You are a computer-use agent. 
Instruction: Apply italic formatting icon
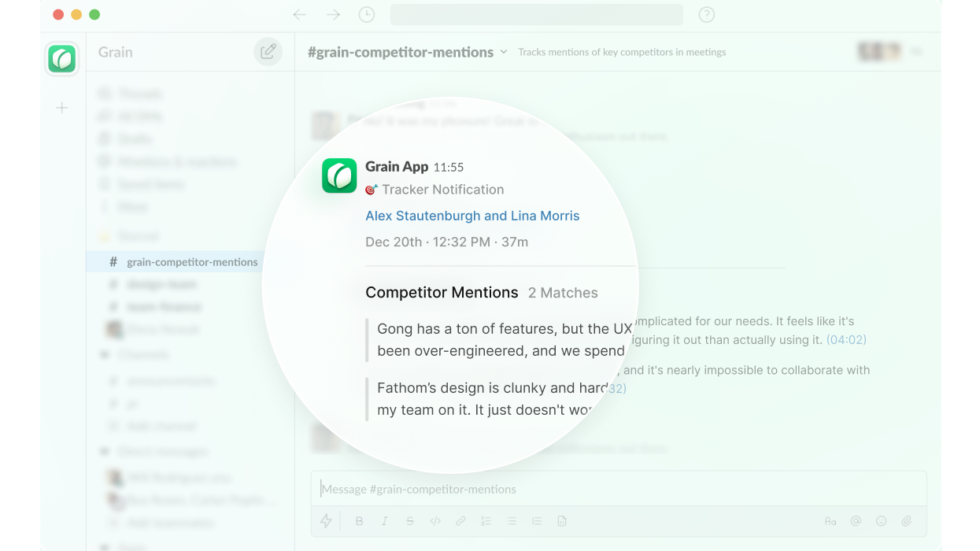click(x=384, y=520)
